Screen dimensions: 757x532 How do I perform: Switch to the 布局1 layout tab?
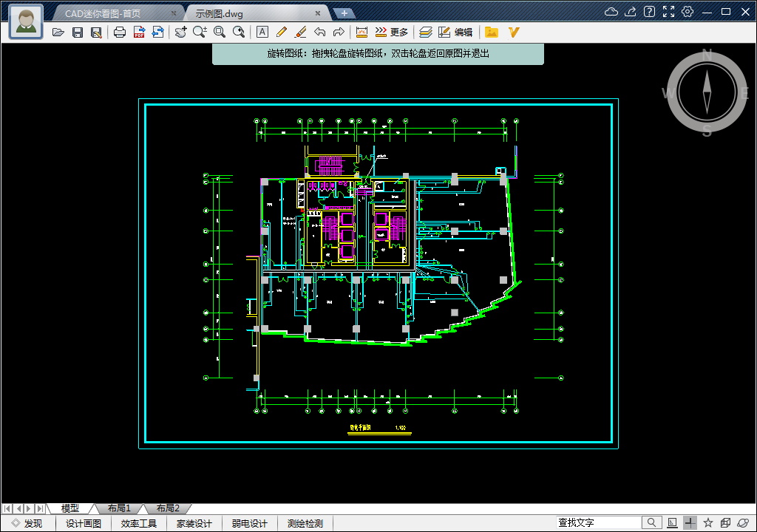(x=119, y=508)
